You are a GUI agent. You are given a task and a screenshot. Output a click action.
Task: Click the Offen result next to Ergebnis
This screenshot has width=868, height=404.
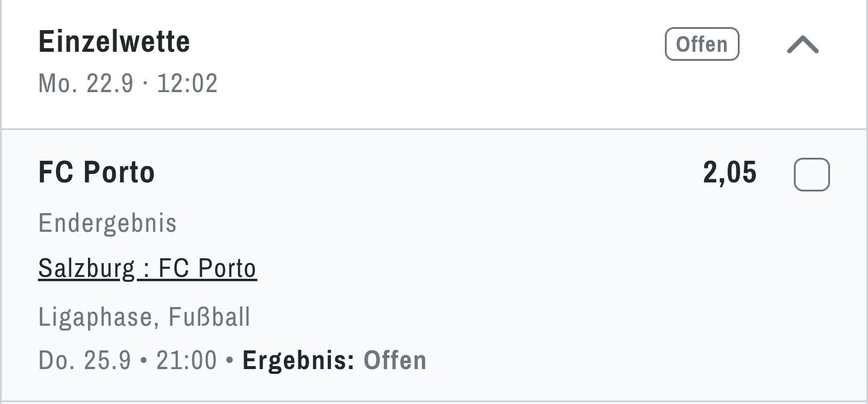coord(395,360)
